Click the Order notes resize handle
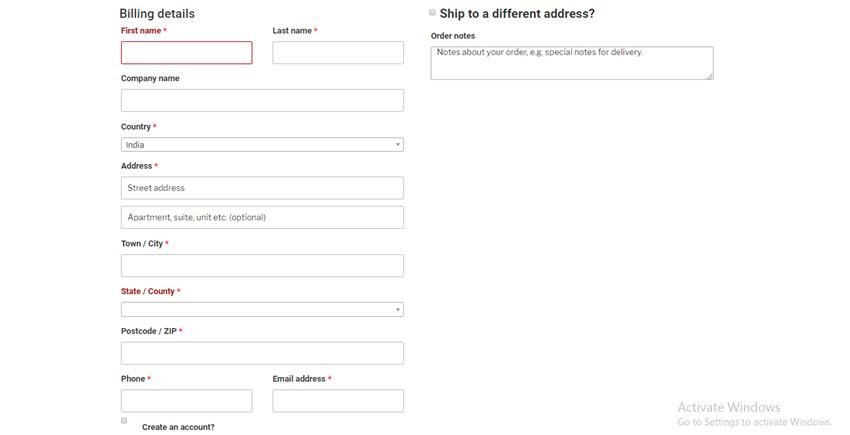This screenshot has height=435, width=850. click(x=710, y=76)
